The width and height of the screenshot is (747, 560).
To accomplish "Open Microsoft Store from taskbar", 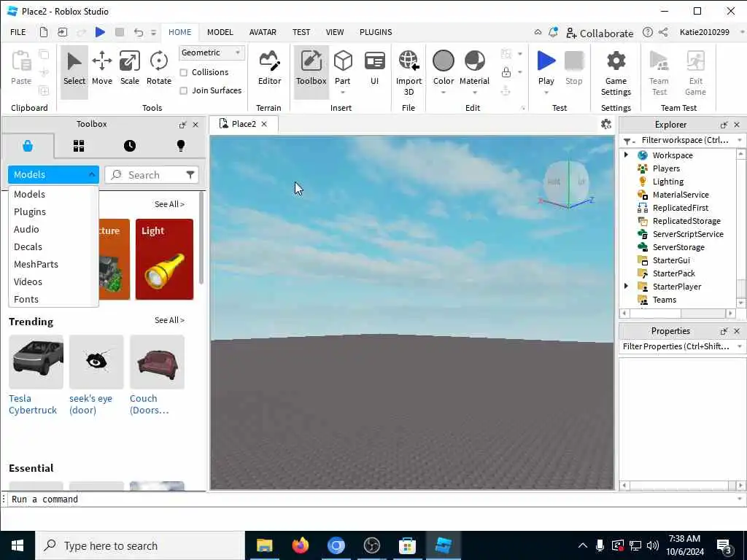I will (407, 545).
